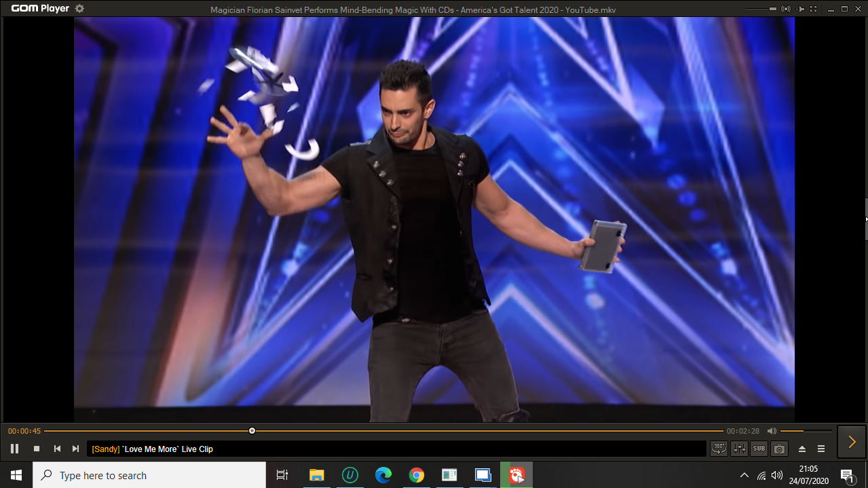This screenshot has height=488, width=868.
Task: Open the Windows Start menu
Action: [16, 475]
